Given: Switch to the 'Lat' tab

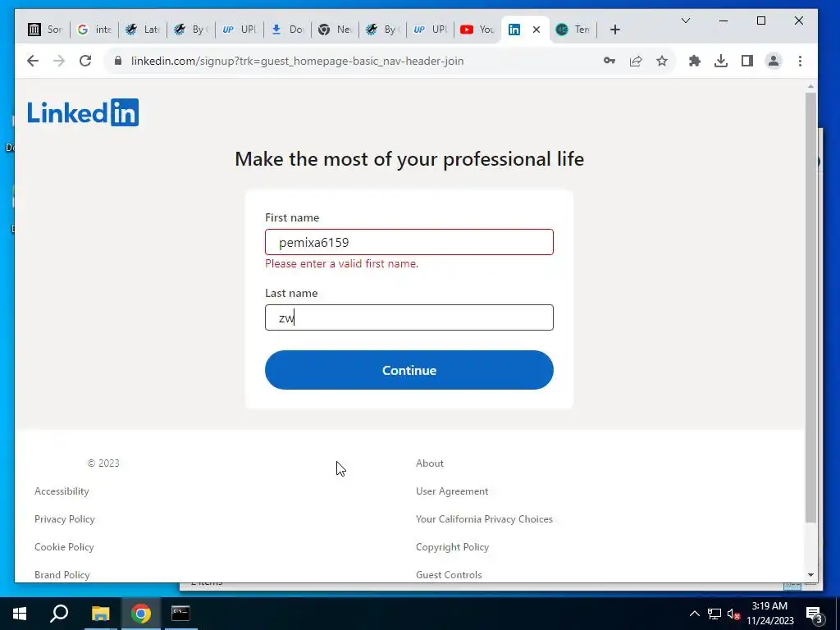Looking at the screenshot, I should (142, 30).
